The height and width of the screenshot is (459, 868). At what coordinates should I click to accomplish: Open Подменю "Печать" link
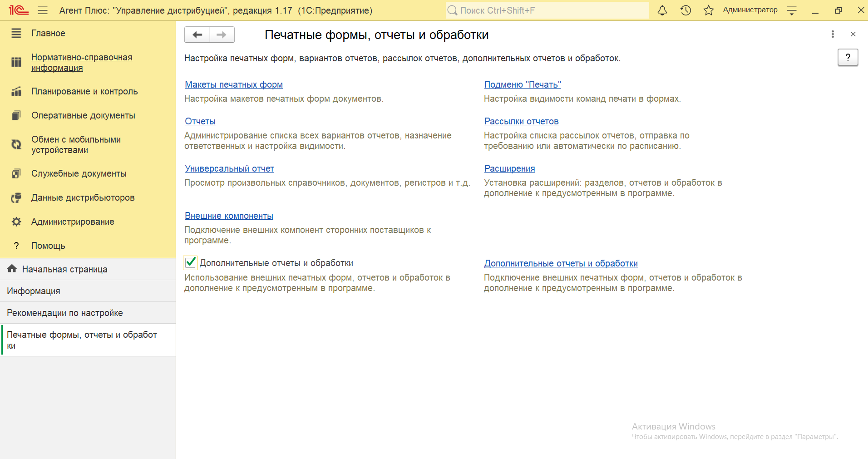coord(523,84)
